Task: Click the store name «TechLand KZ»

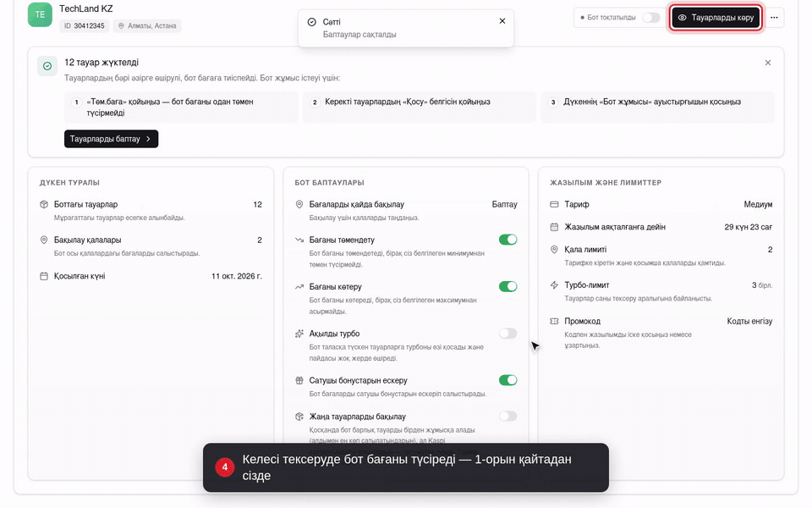Action: [86, 8]
